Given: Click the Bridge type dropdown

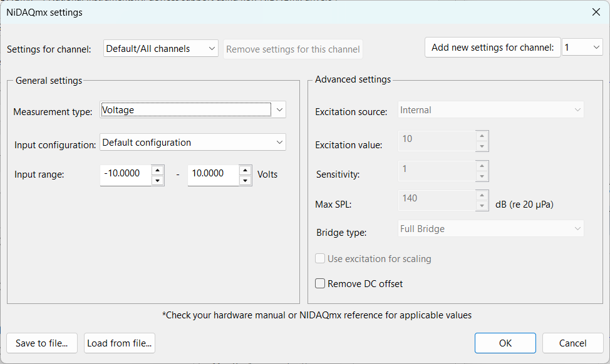Looking at the screenshot, I should [491, 229].
